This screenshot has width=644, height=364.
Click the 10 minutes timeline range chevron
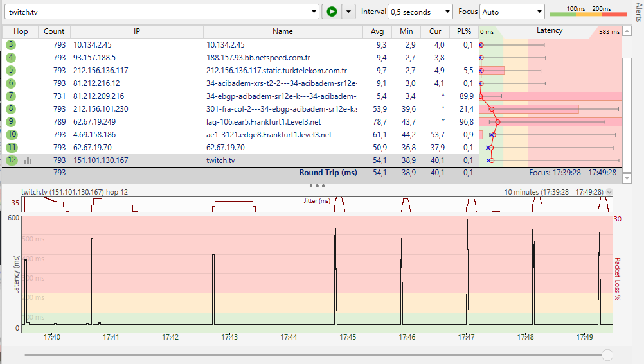(x=609, y=192)
